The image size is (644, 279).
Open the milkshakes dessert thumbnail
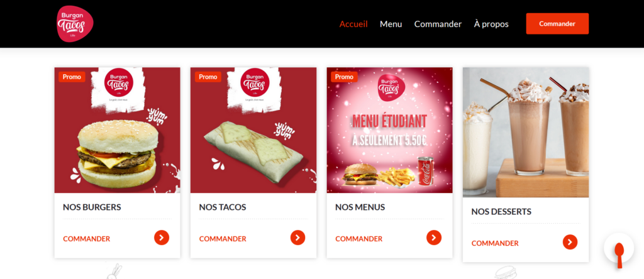tap(526, 132)
